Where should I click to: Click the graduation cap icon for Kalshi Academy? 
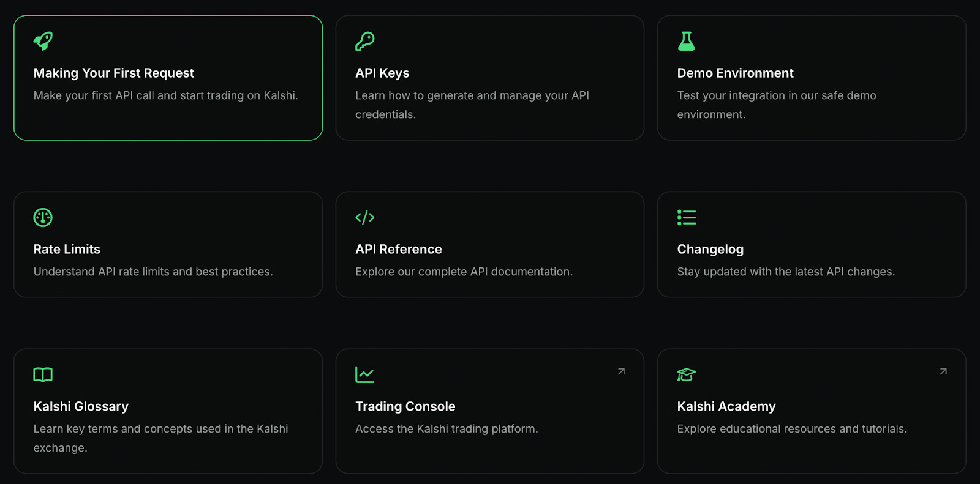click(x=687, y=374)
